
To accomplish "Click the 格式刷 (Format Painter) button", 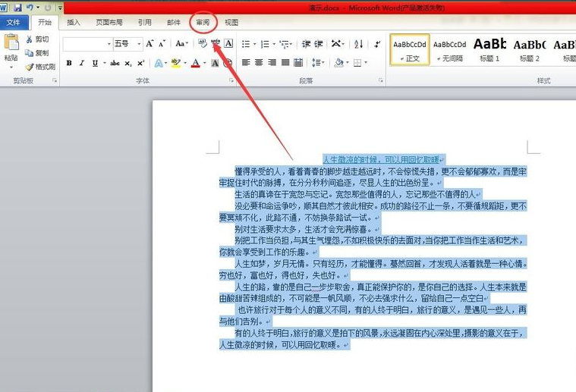I will point(40,67).
